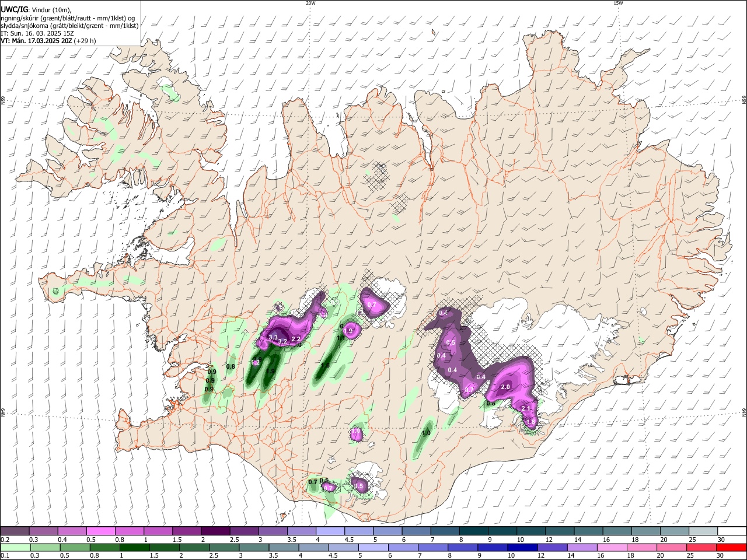Click the '3.3' snowfall value
747x560 pixels.
[273, 337]
